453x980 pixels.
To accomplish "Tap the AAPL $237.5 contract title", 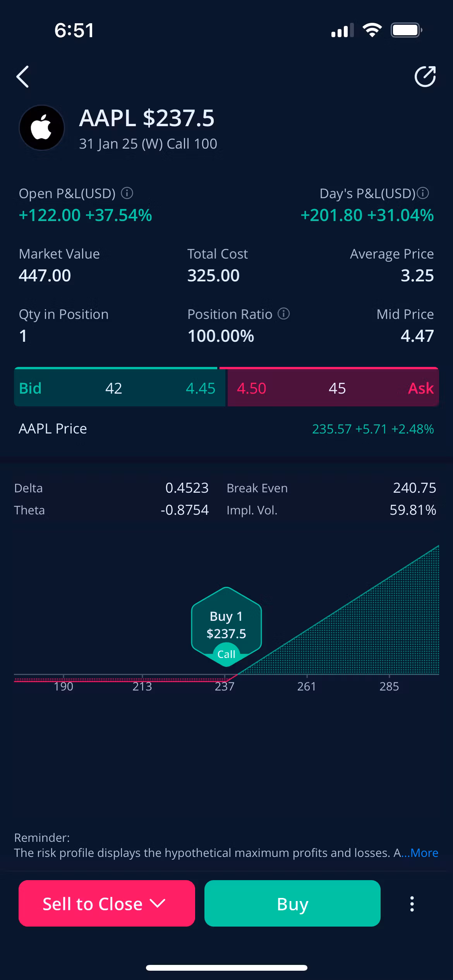I will (147, 118).
